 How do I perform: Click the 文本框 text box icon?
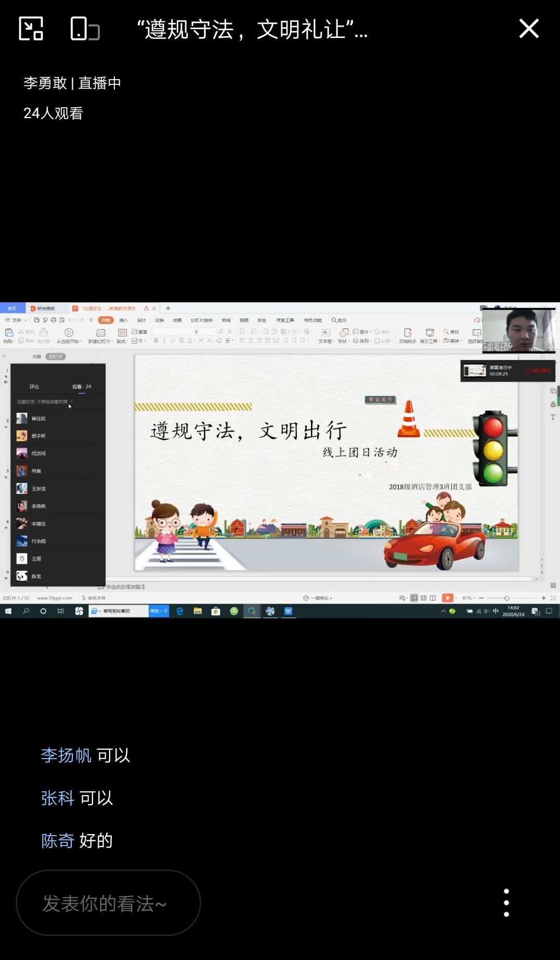[326, 333]
